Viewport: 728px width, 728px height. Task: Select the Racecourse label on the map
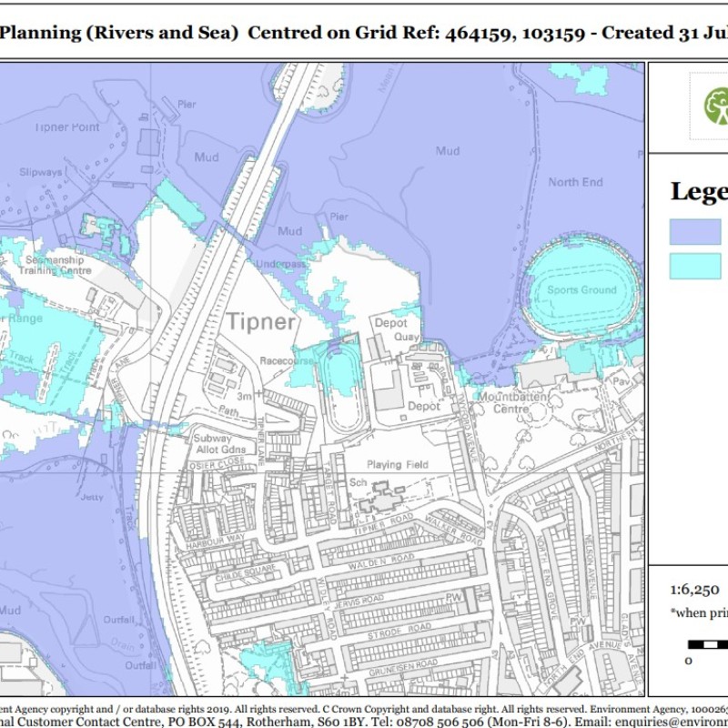286,360
